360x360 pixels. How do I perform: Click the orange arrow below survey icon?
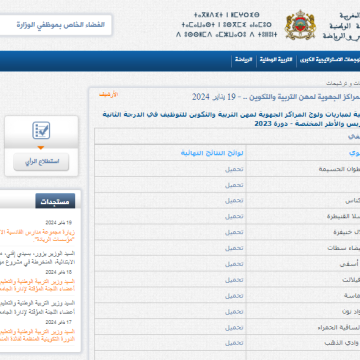pyautogui.click(x=41, y=148)
